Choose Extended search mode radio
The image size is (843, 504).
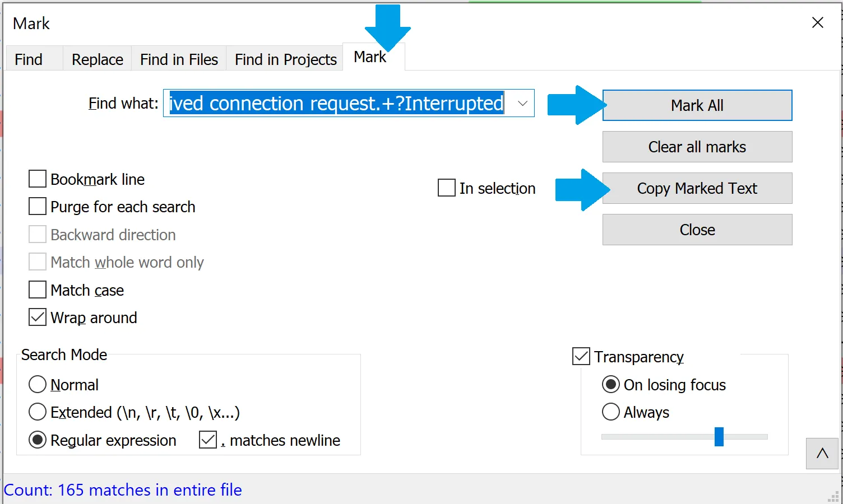[x=38, y=412]
